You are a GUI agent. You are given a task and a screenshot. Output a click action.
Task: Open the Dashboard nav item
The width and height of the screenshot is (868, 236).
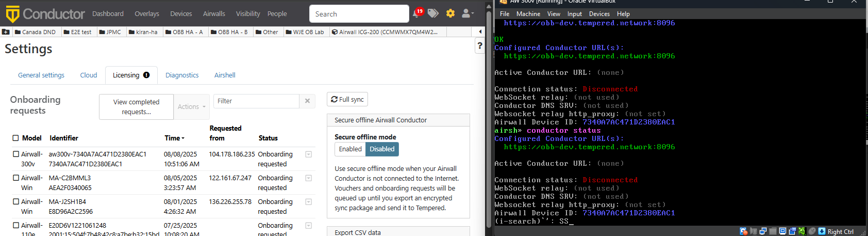tap(108, 14)
